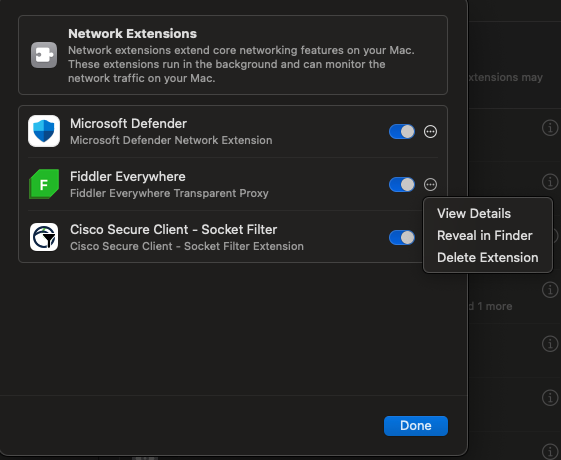Click 'Cisco Secure Client - Socket Filter Extension' subtitle
The width and height of the screenshot is (561, 460).
point(187,246)
